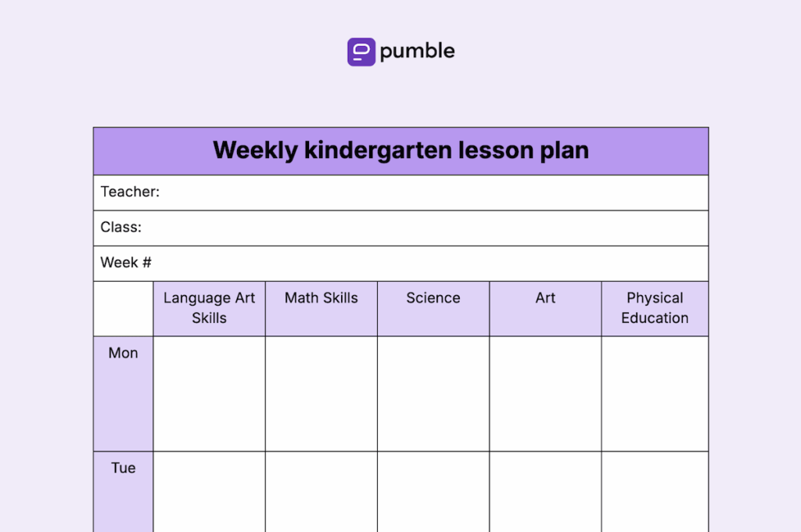Viewport: 801px width, 532px height.
Task: Click Tuesday's Science cell
Action: click(x=433, y=491)
